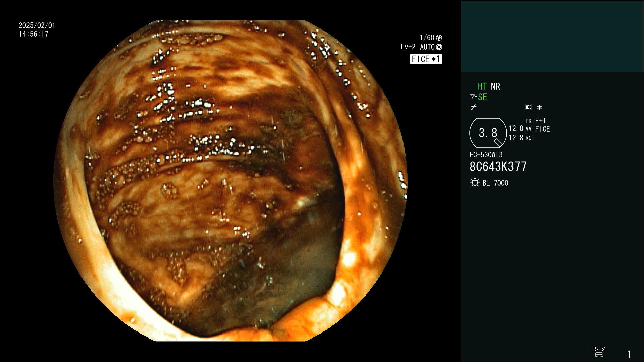Click the light source lamp icon

(475, 183)
